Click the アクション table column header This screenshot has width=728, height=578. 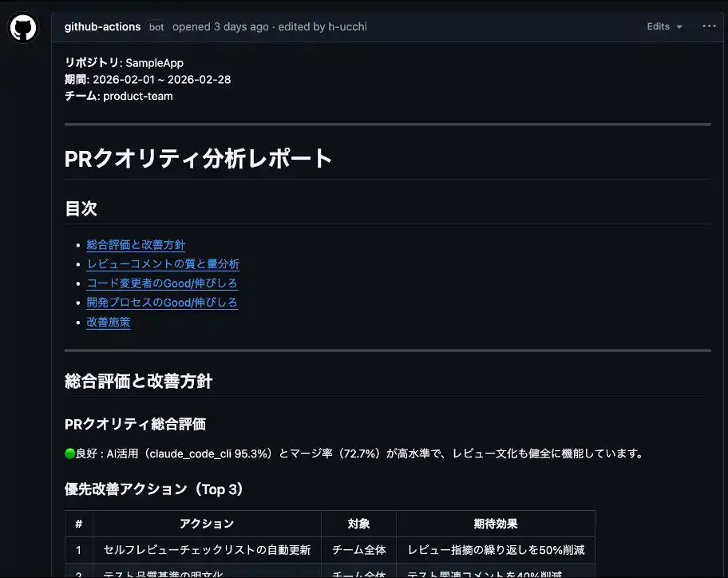(207, 524)
